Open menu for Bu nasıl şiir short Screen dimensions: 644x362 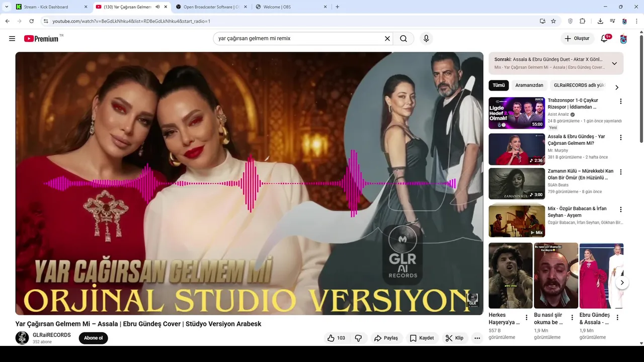pos(572,317)
